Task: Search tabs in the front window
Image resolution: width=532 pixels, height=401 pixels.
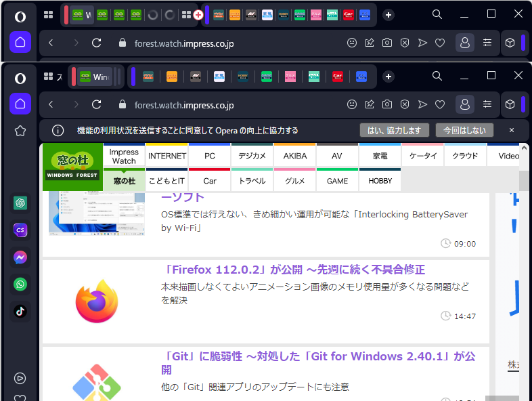Action: coord(437,76)
